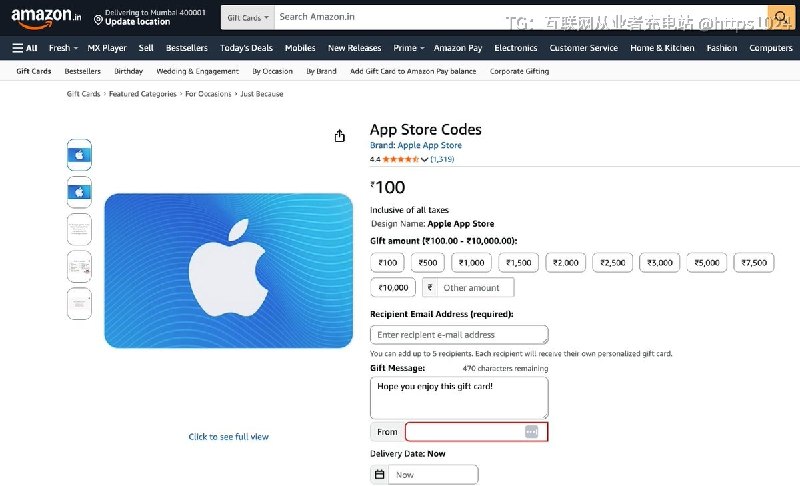Viewport: 800px width, 486px height.
Task: Click the Delivery Date Now field
Action: coord(433,475)
